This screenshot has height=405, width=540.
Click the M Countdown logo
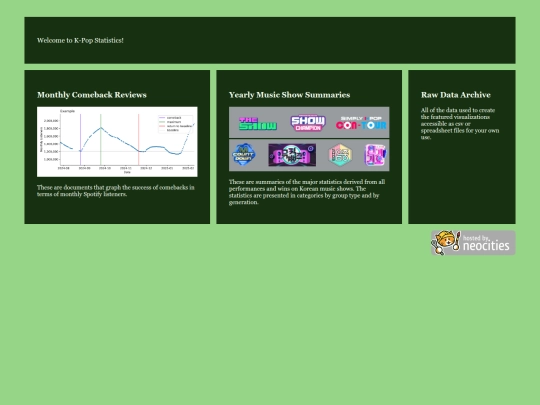[x=244, y=155]
